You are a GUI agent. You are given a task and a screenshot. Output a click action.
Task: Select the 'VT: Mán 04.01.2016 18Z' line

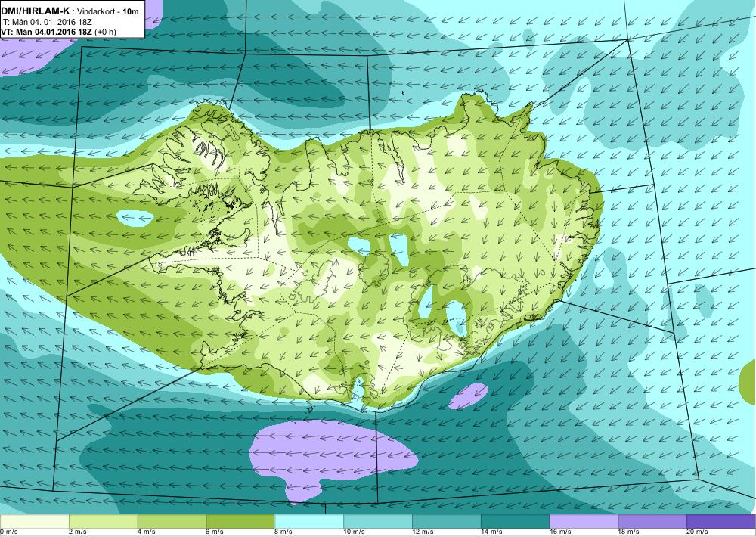click(x=47, y=32)
